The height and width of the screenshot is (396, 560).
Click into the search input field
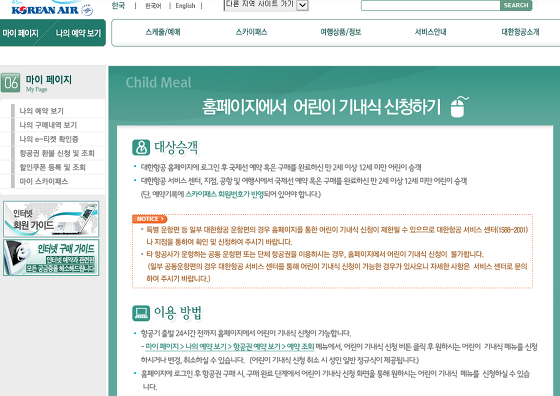(x=430, y=5)
